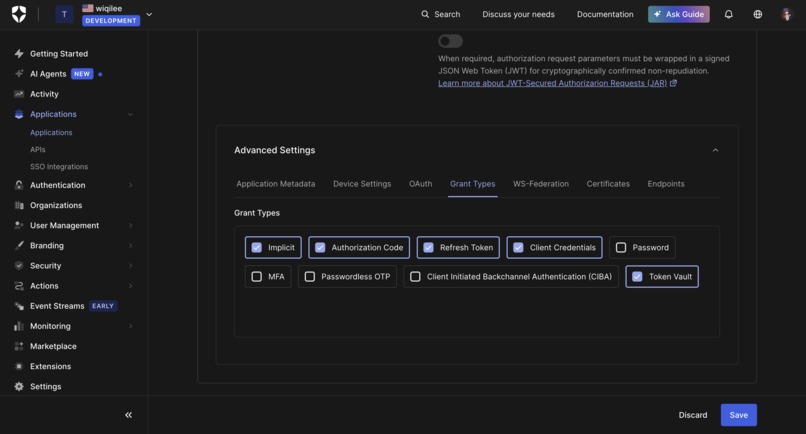Uncheck Authorization Code grant type
This screenshot has height=434, width=806.
coord(320,247)
